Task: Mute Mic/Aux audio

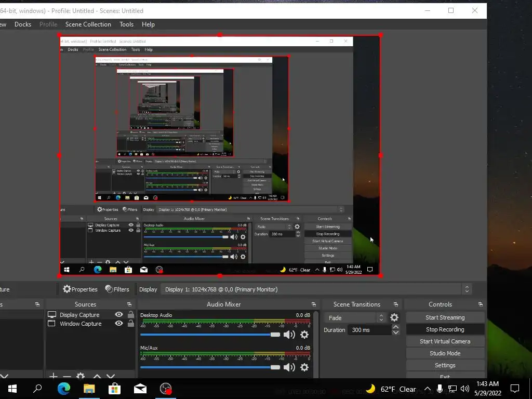Action: pyautogui.click(x=289, y=367)
